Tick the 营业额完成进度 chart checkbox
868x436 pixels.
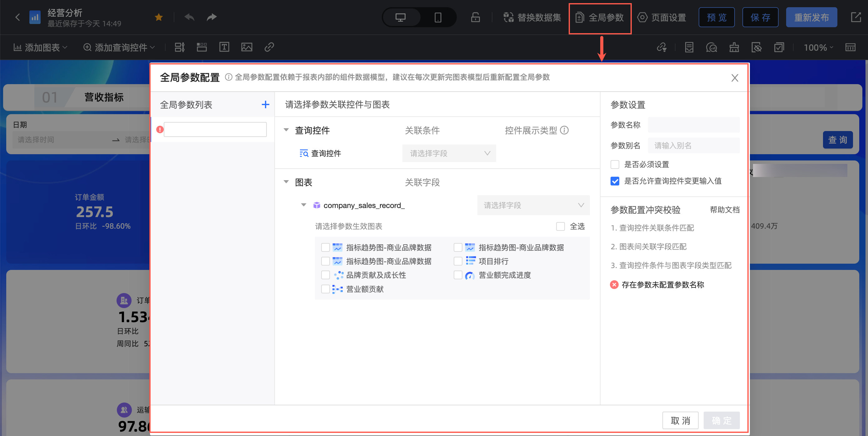pos(457,275)
